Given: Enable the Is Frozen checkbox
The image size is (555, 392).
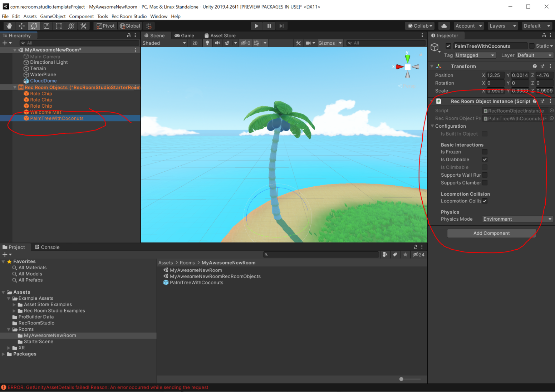Looking at the screenshot, I should point(485,152).
